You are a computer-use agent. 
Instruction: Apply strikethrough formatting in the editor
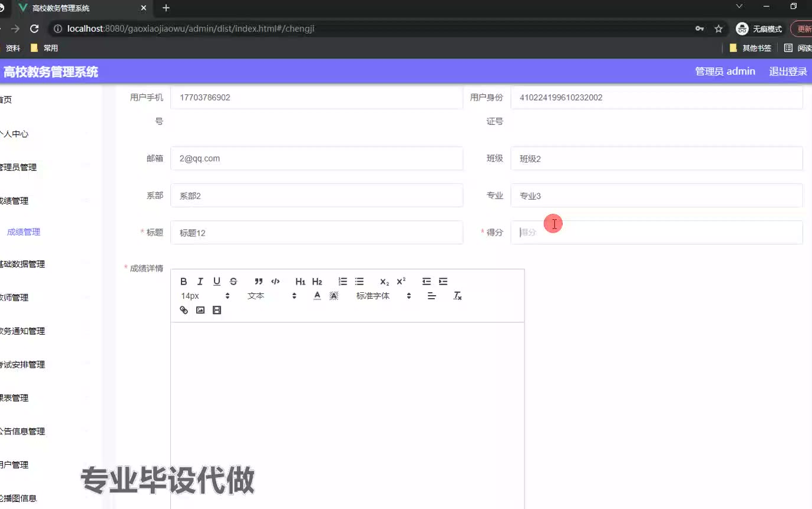(233, 282)
